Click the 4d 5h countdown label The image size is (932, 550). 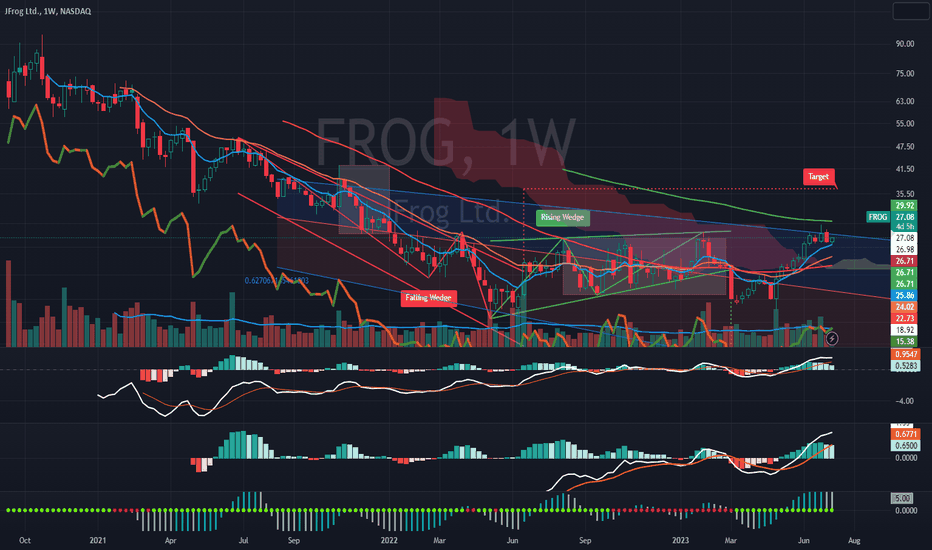tap(904, 227)
